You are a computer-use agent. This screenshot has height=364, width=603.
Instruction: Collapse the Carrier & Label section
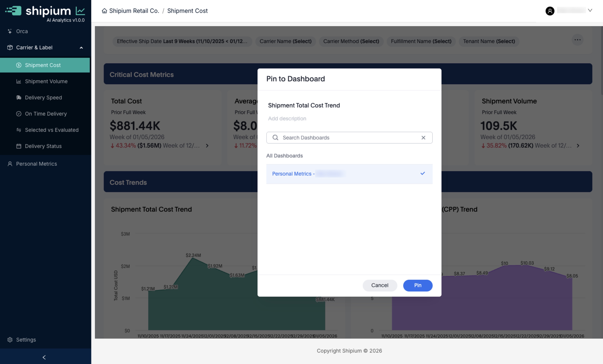pos(81,48)
